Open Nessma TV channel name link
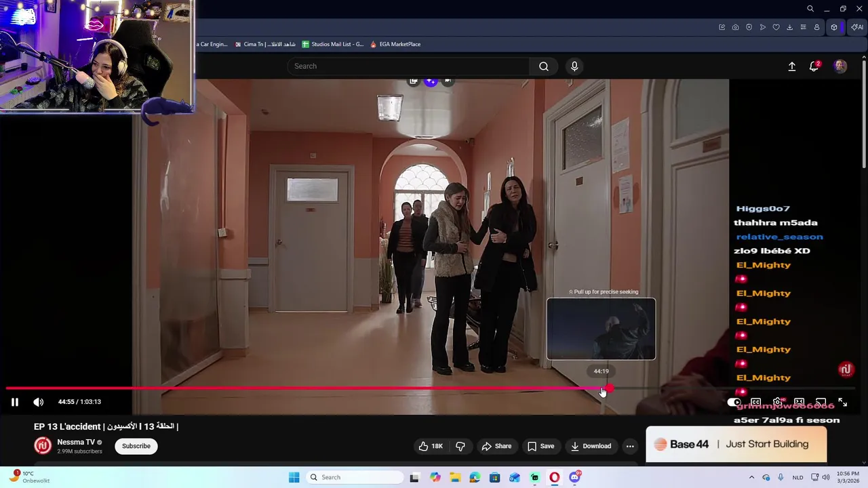 (76, 442)
